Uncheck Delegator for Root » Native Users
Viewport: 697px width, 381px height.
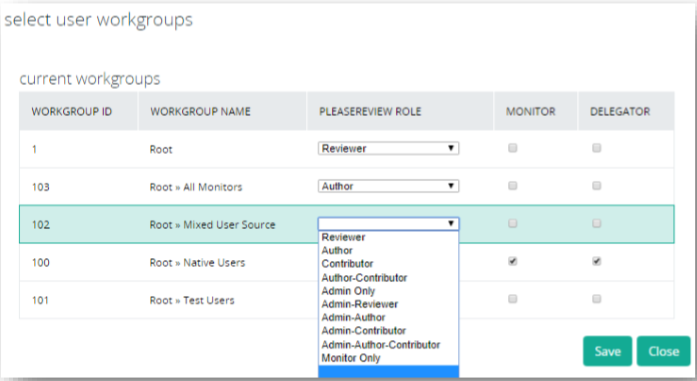pyautogui.click(x=597, y=261)
